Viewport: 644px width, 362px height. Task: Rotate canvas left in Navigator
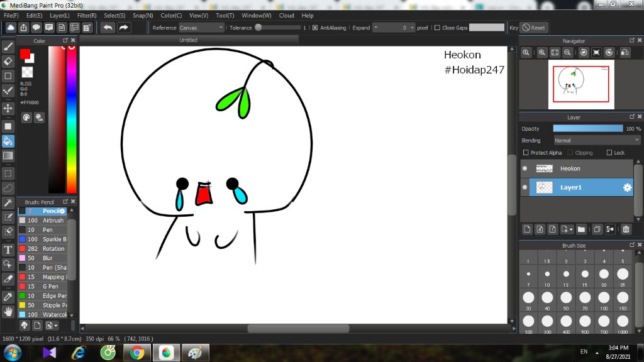pos(584,53)
